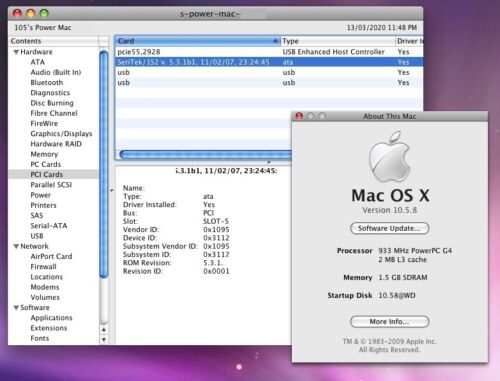Open Parallel SCSI entry
This screenshot has width=500, height=381.
click(51, 185)
